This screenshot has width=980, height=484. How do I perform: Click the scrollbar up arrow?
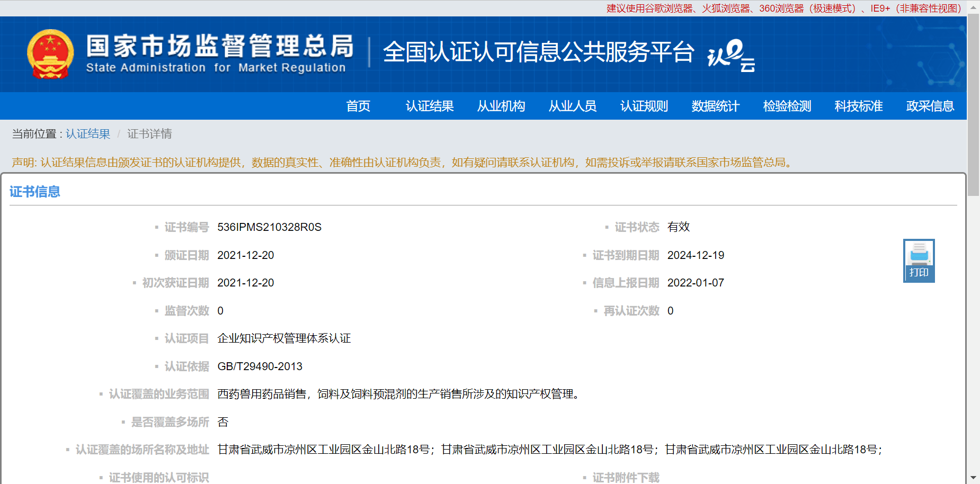pyautogui.click(x=973, y=7)
